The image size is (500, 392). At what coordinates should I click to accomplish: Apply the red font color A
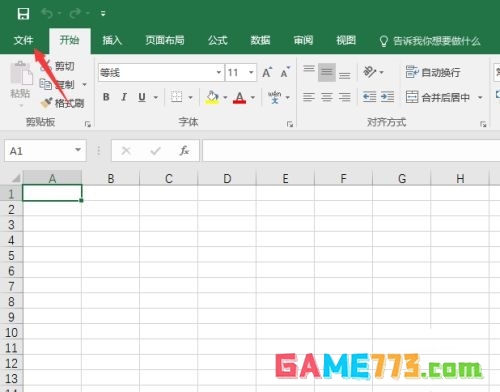(x=239, y=97)
